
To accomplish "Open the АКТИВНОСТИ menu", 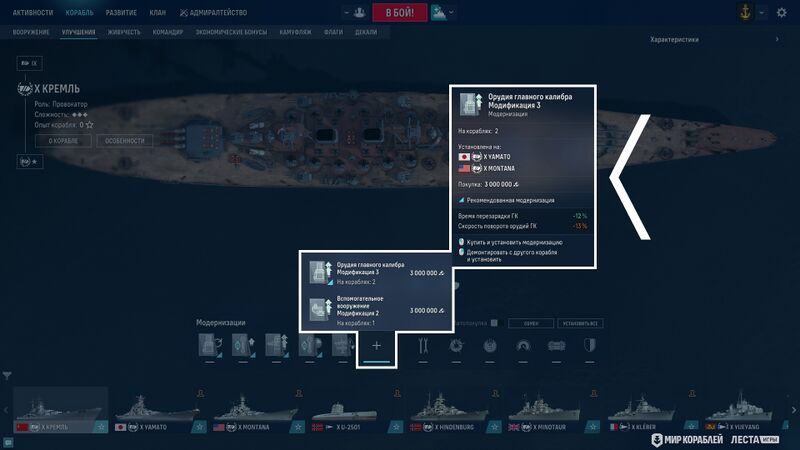I will (33, 12).
